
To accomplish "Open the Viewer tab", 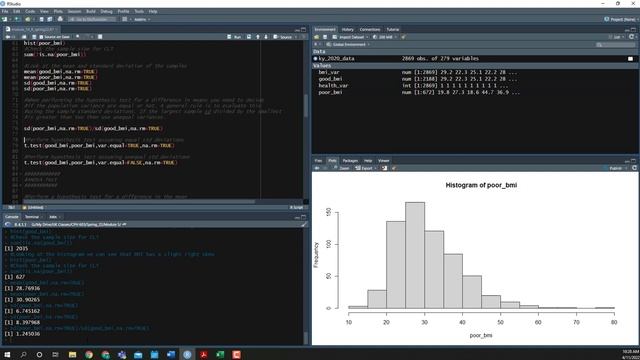I will click(x=384, y=161).
